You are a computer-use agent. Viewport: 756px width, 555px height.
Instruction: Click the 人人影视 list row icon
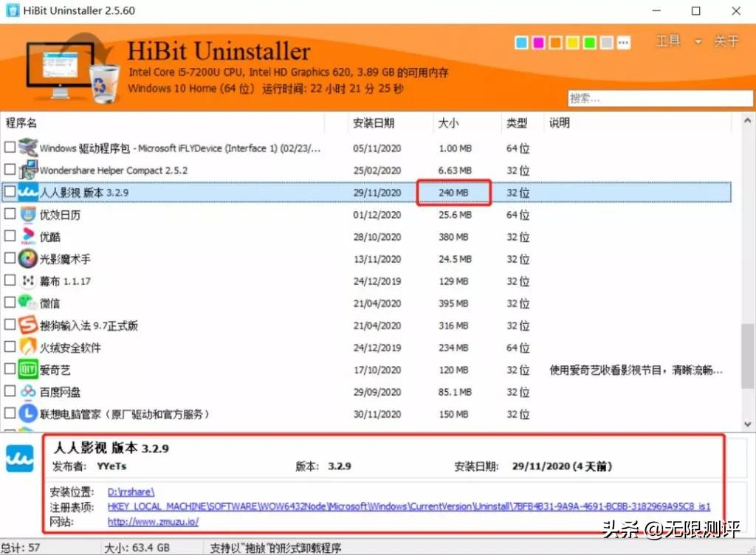pyautogui.click(x=28, y=192)
